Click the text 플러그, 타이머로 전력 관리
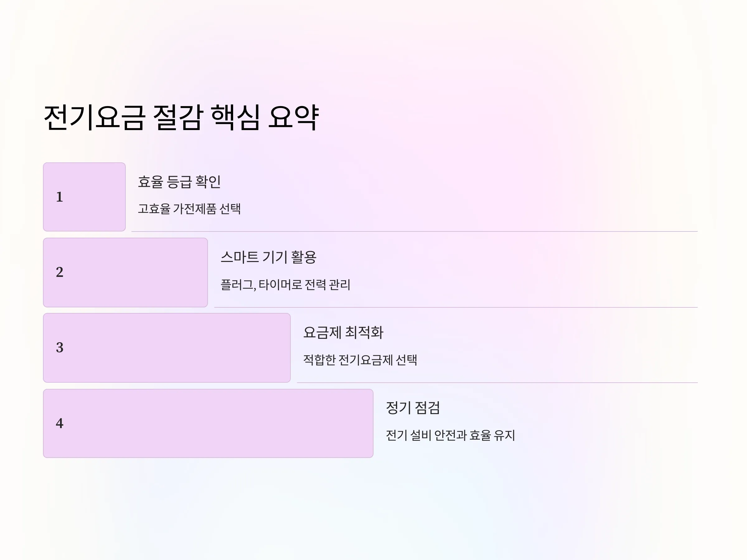The height and width of the screenshot is (560, 747). (285, 285)
